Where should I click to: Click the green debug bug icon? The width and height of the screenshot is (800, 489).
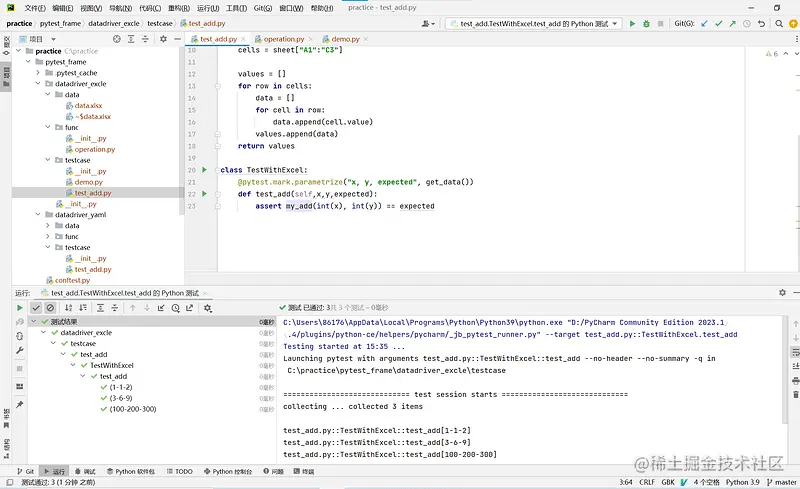tap(646, 23)
